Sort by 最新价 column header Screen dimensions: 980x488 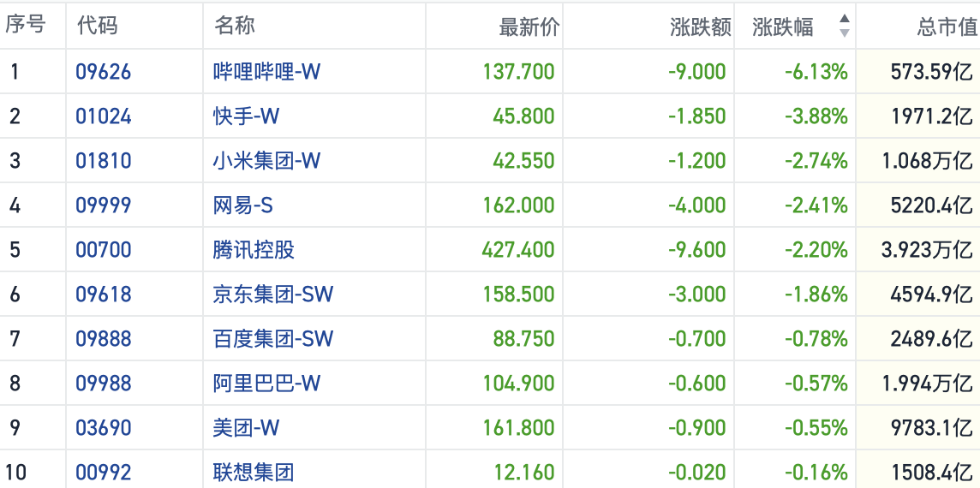click(529, 27)
